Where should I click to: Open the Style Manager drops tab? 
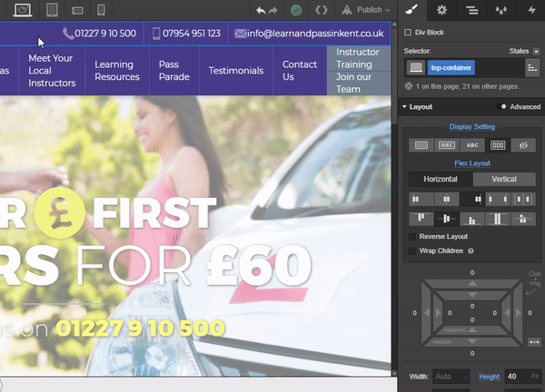[x=500, y=10]
